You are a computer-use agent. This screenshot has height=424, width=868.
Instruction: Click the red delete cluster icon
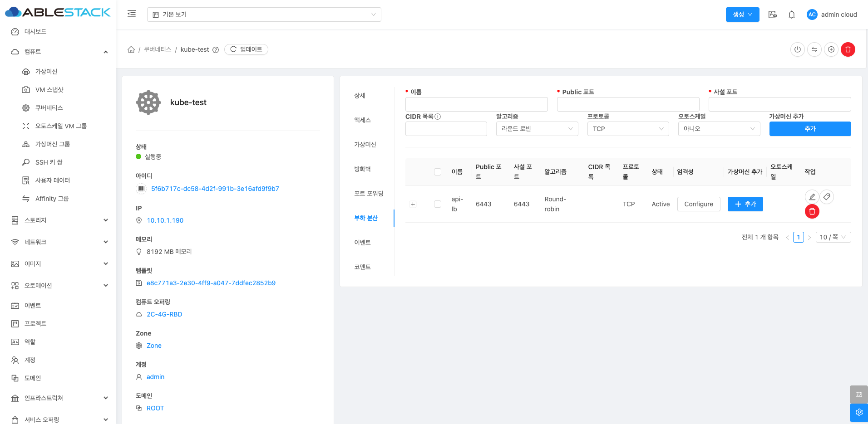tap(848, 49)
